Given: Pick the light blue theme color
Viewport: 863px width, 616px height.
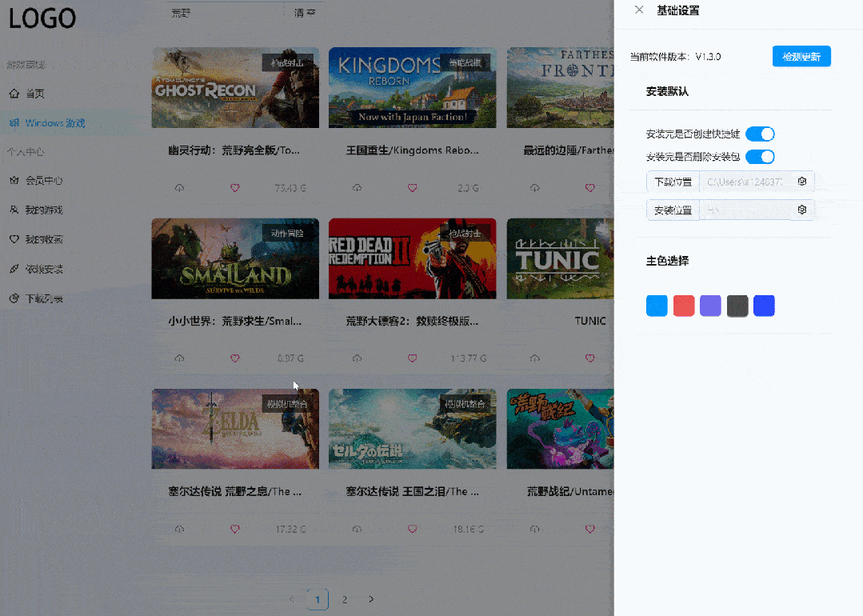Looking at the screenshot, I should tap(657, 306).
